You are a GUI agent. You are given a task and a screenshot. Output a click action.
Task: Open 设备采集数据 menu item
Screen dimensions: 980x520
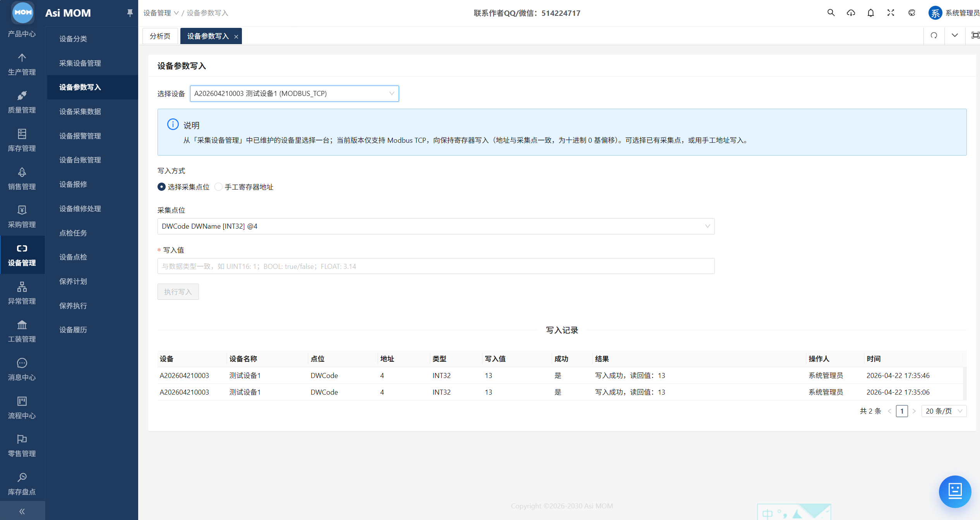[x=80, y=111]
